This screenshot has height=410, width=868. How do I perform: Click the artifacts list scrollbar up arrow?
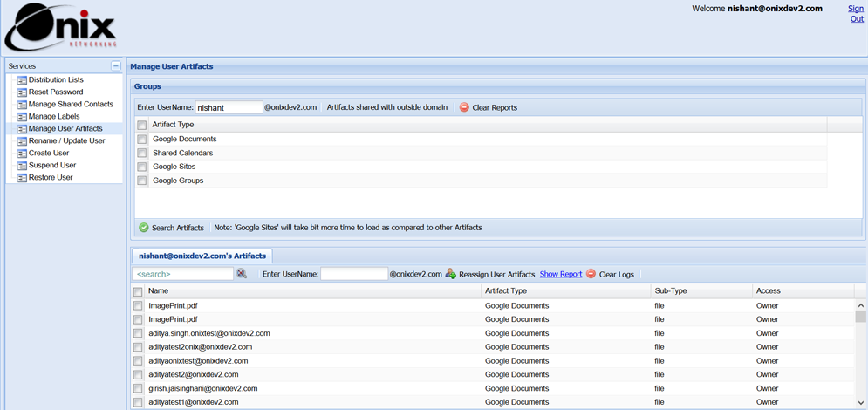860,304
